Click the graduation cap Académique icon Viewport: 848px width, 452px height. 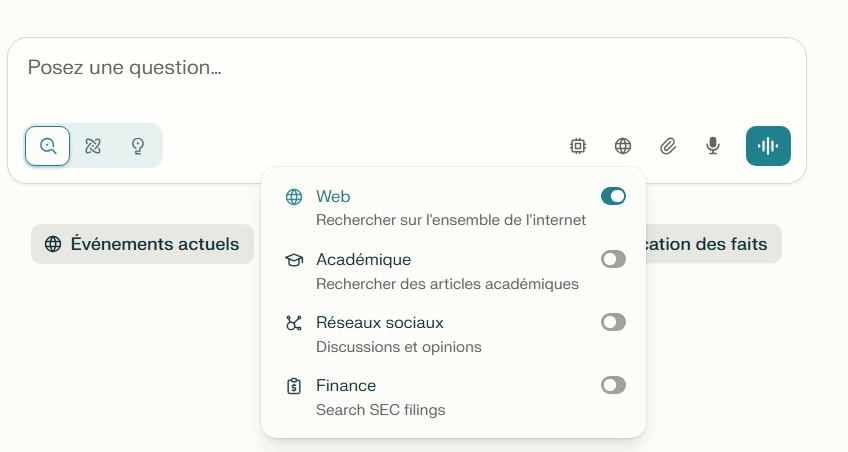click(294, 260)
